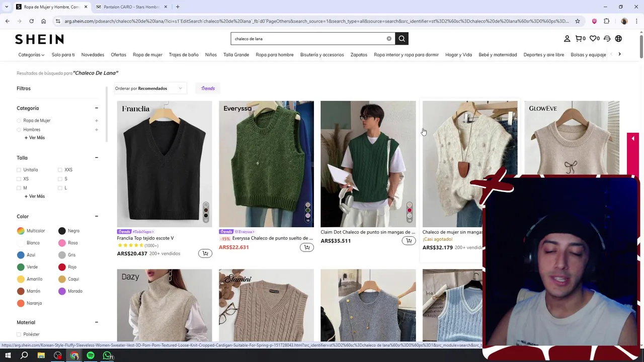644x362 pixels.
Task: Bookmark this page with the star
Action: pyautogui.click(x=578, y=21)
